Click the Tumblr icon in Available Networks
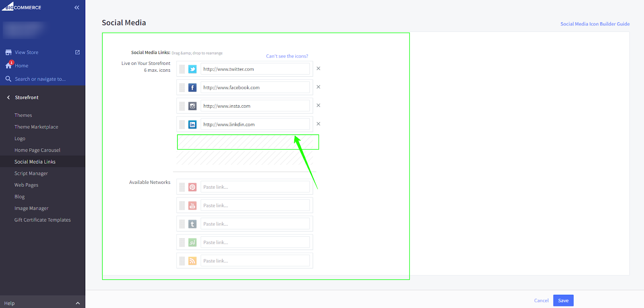Viewport: 644px width, 308px height. point(192,224)
